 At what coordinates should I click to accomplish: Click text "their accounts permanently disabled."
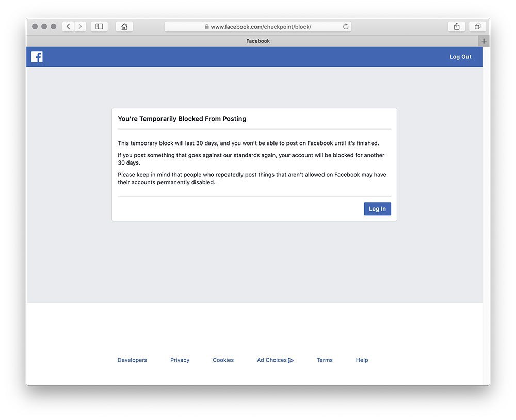pos(166,182)
